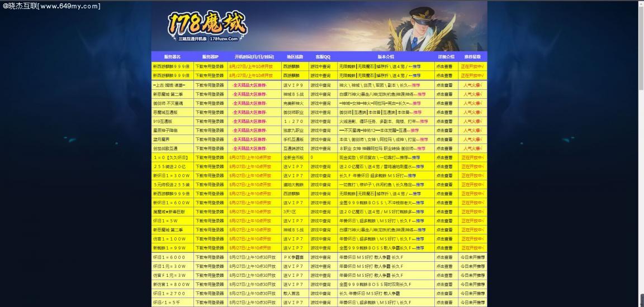Click 正在开放中 in the 1=0【久久怀旧】 row
This screenshot has width=644, height=307.
coord(472,157)
